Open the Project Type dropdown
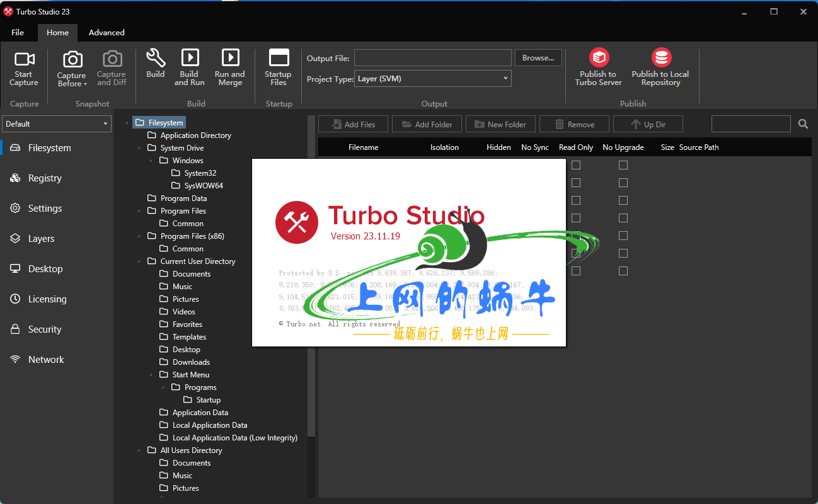818x504 pixels. pos(433,79)
